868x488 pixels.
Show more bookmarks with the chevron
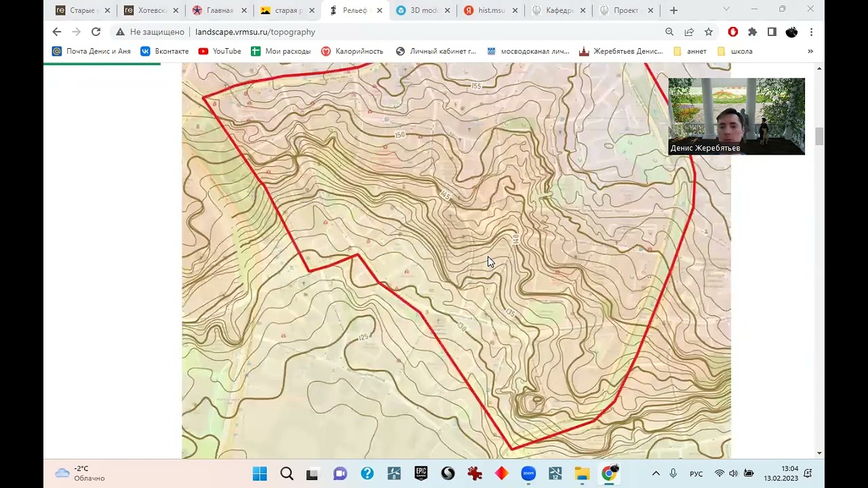click(810, 51)
